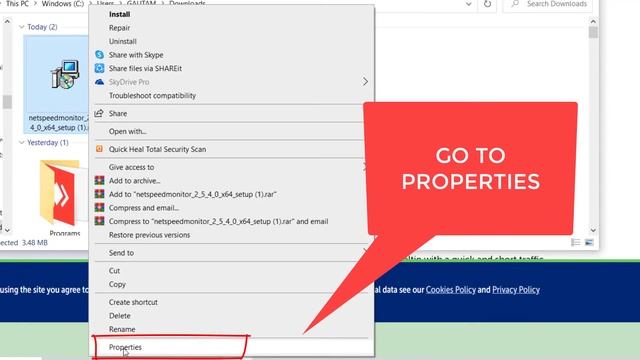The image size is (640, 360).
Task: Choose Repair in the context menu
Action: [119, 28]
